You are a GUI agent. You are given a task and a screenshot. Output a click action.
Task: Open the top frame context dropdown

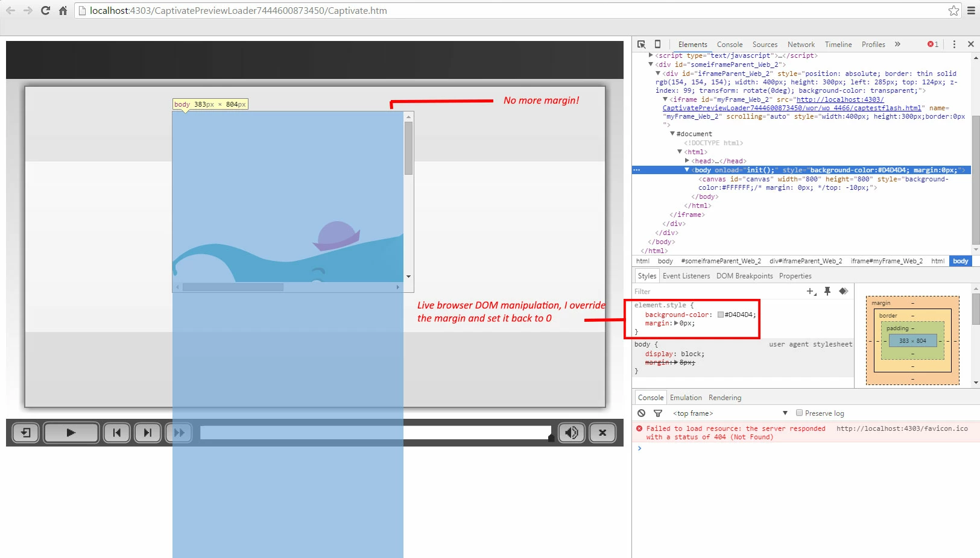pyautogui.click(x=730, y=413)
